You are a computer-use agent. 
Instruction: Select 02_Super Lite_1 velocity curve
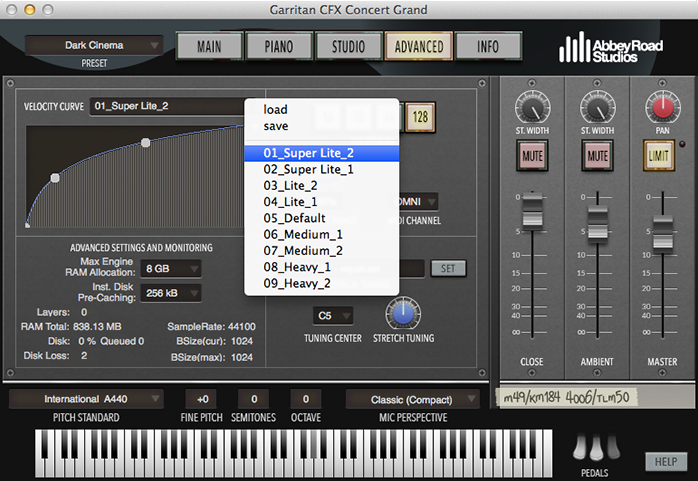tap(321, 170)
